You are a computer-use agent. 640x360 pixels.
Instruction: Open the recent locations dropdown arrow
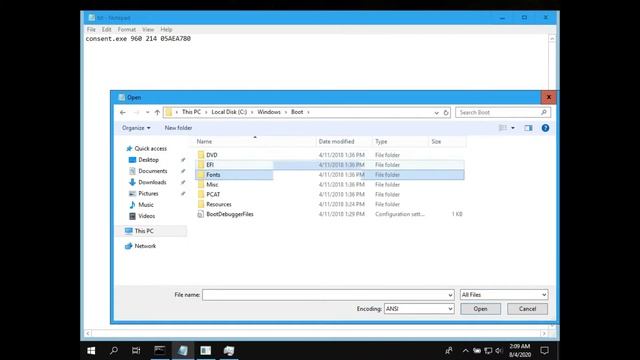147,112
